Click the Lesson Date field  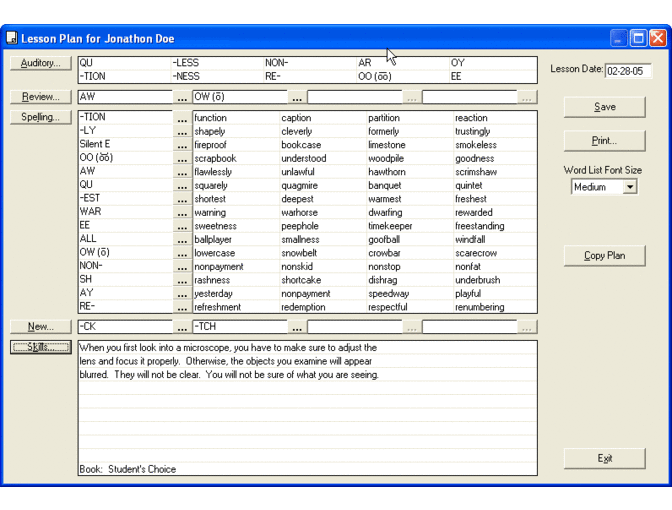(627, 71)
